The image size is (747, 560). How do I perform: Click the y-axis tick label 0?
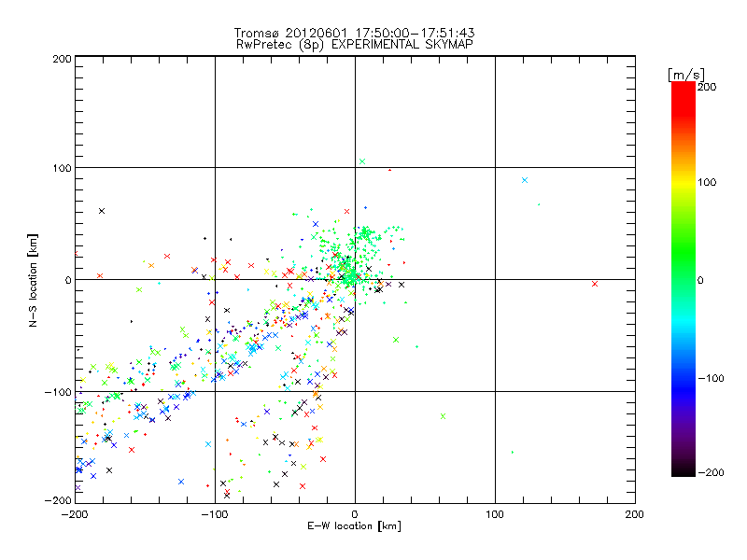(x=68, y=280)
